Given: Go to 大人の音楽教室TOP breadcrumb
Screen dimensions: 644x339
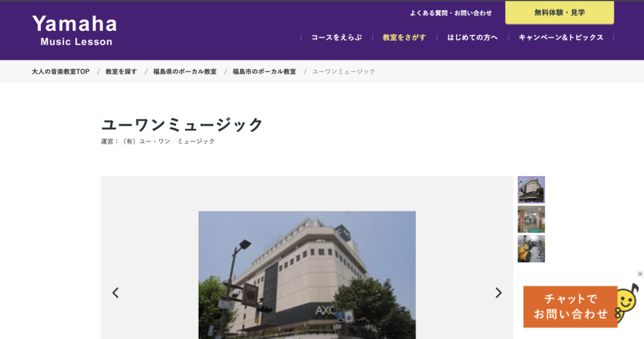Looking at the screenshot, I should click(60, 72).
